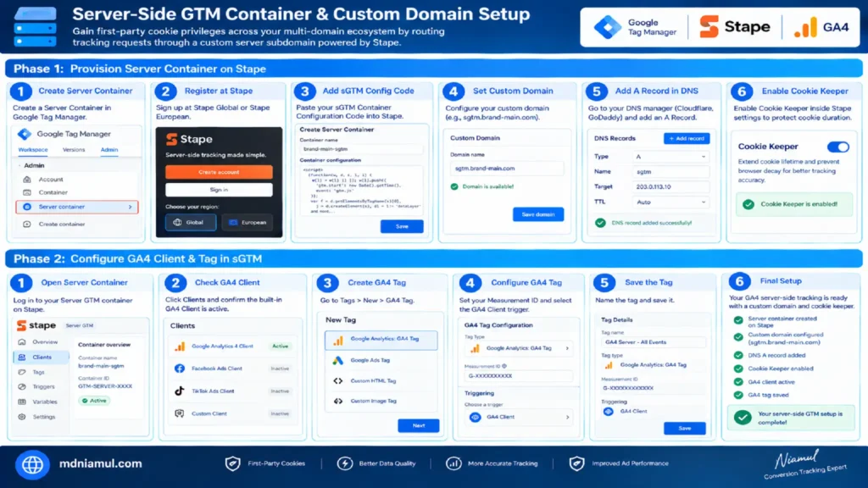Click the Save domain button
Viewport: 868px width, 488px height.
[x=538, y=214]
